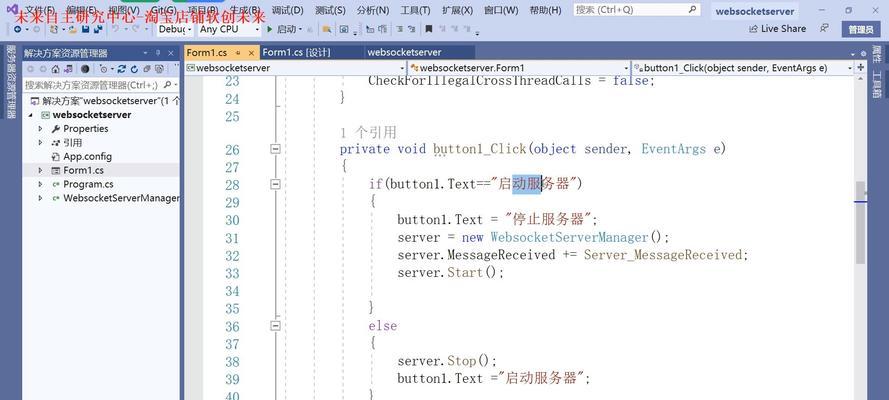Expand the 引用 references node
Screen dimensions: 889x400
coord(40,143)
